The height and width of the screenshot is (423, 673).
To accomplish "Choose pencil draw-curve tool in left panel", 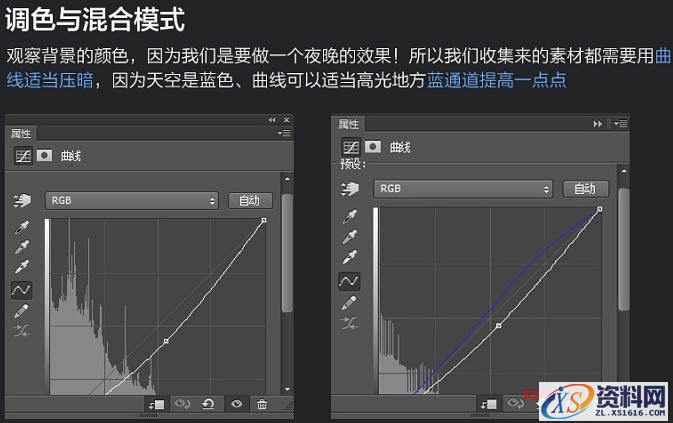I will 22,311.
